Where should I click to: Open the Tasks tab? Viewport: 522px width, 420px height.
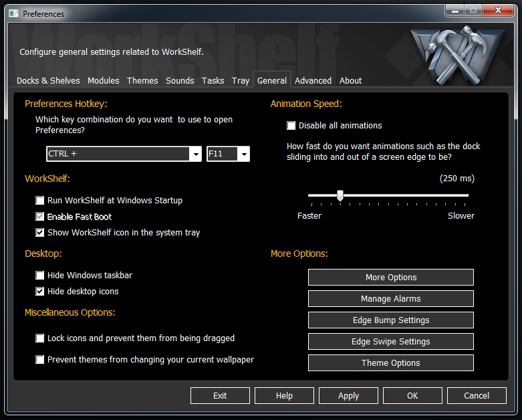click(213, 81)
